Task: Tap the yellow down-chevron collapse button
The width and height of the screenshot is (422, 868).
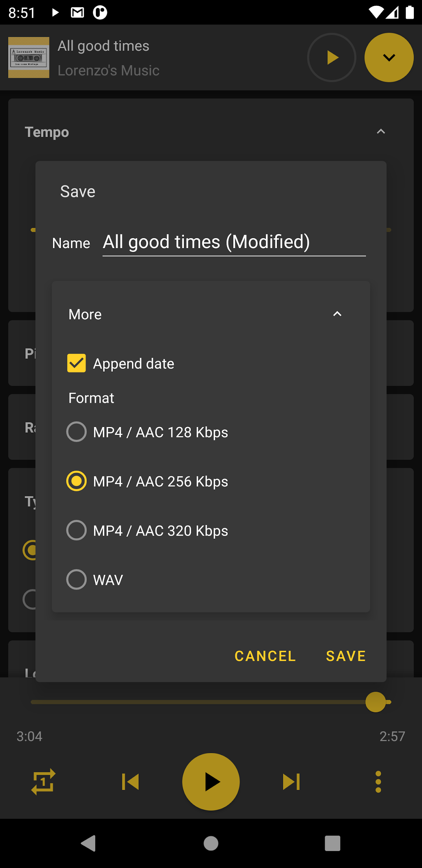Action: 389,58
